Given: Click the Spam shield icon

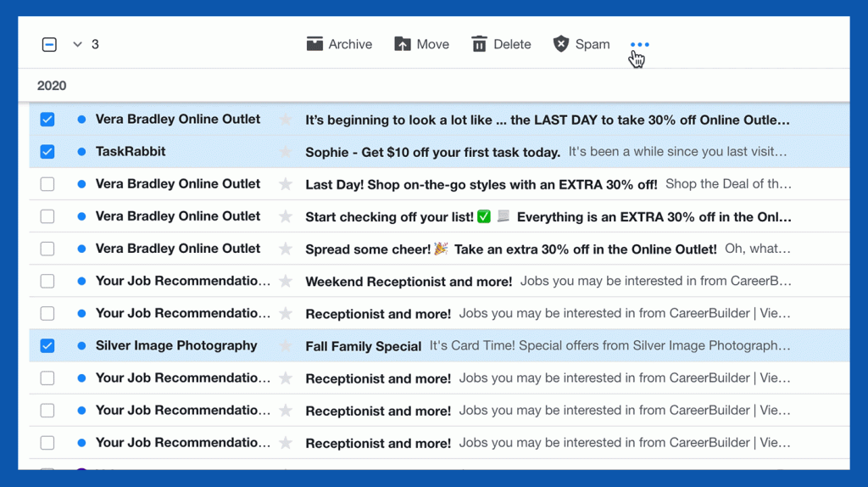Looking at the screenshot, I should 560,44.
